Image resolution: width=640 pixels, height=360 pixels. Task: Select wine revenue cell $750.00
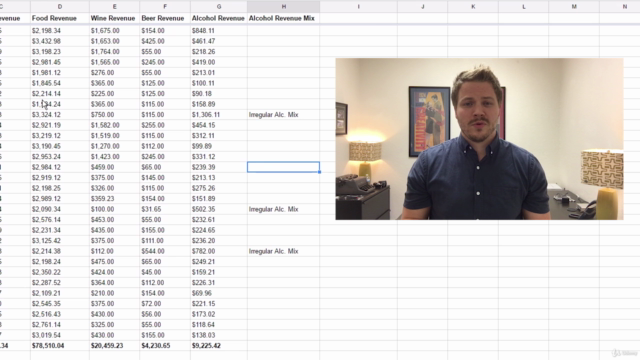(114, 115)
